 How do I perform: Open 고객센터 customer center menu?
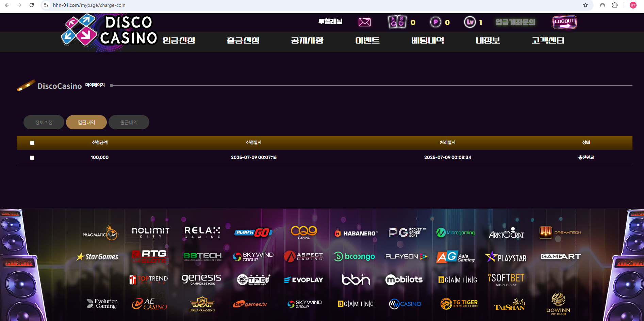pos(548,40)
